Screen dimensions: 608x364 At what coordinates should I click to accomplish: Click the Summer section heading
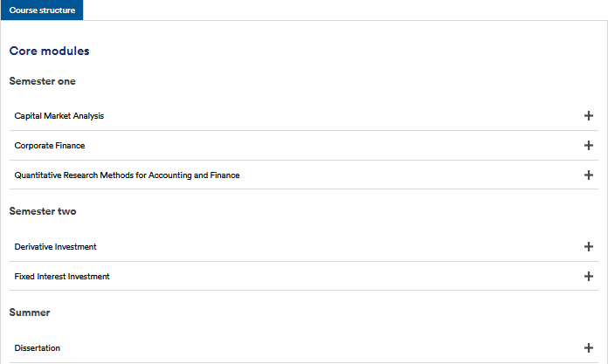click(30, 312)
